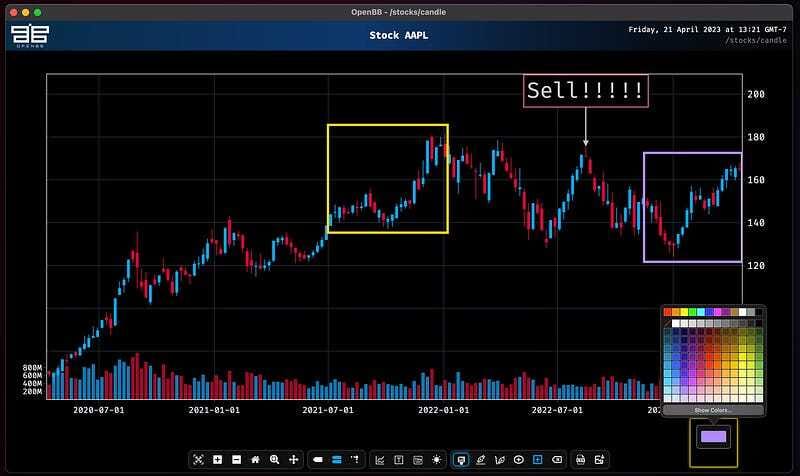Click the /stocks/candle path text in header
This screenshot has height=476, width=800.
pyautogui.click(x=756, y=40)
